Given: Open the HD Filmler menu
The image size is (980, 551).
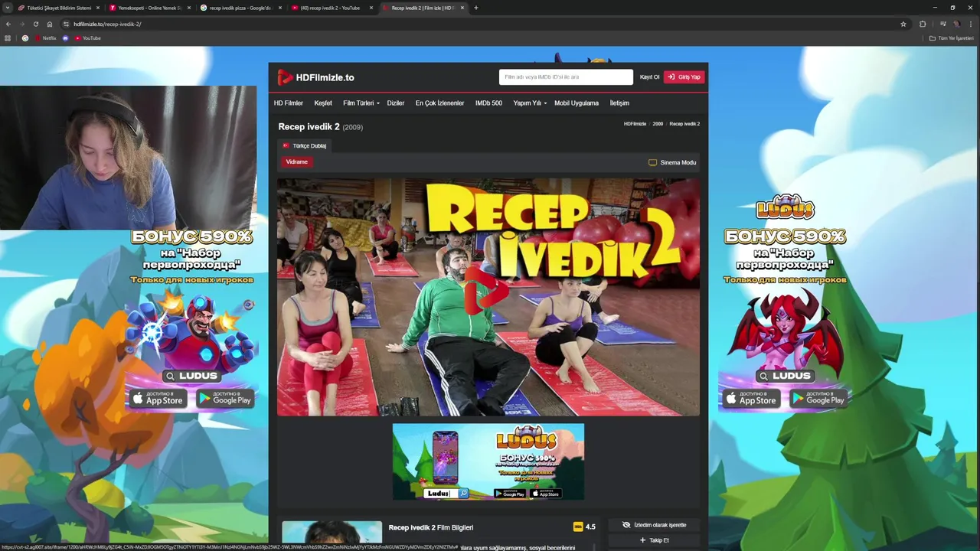Looking at the screenshot, I should tap(289, 103).
